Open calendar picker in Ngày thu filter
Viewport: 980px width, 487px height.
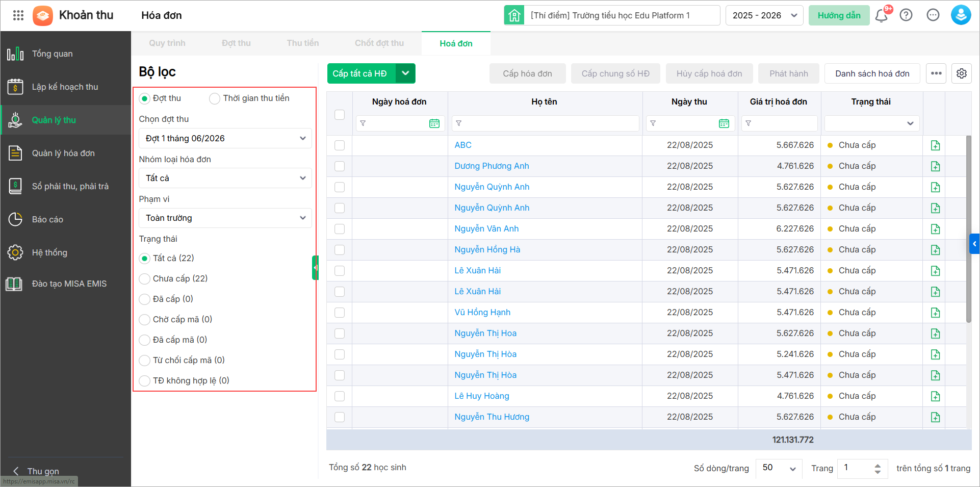[724, 123]
